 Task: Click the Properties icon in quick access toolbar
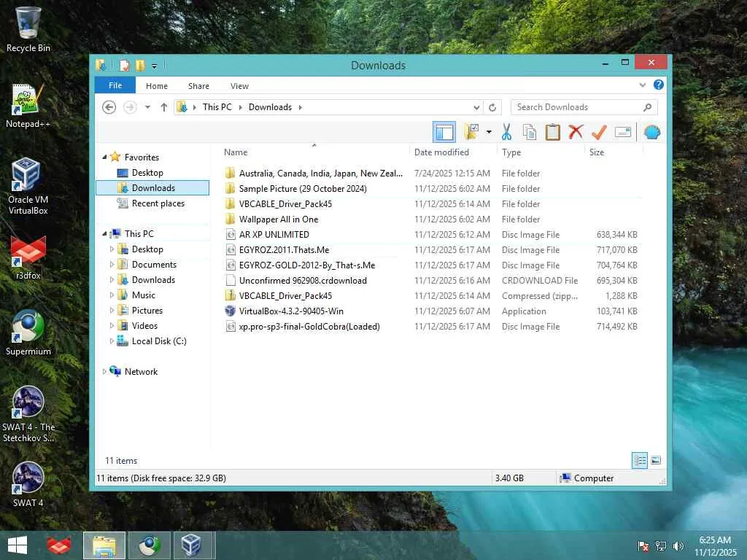(124, 65)
